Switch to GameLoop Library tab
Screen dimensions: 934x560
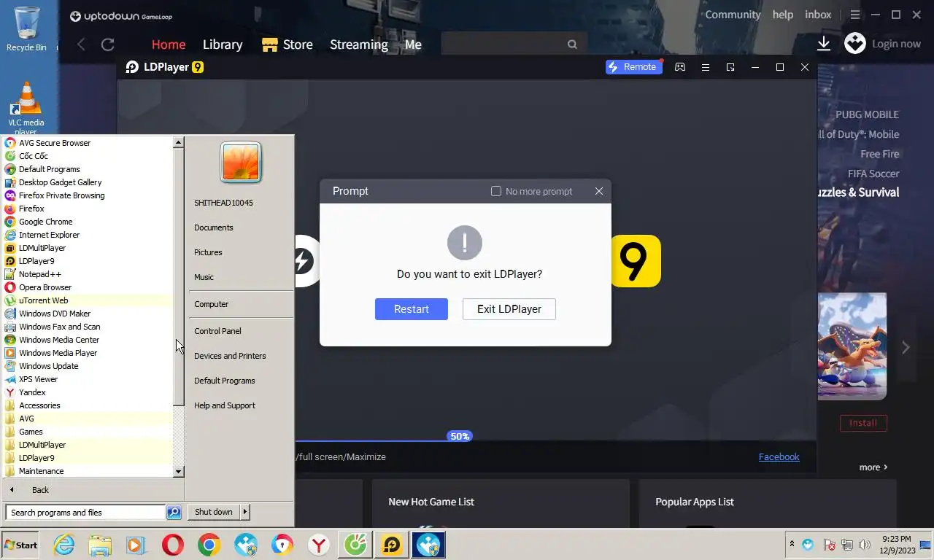coord(223,44)
